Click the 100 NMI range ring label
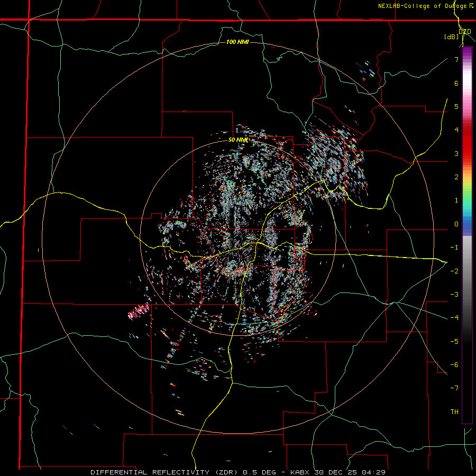Image resolution: width=476 pixels, height=476 pixels. point(237,42)
